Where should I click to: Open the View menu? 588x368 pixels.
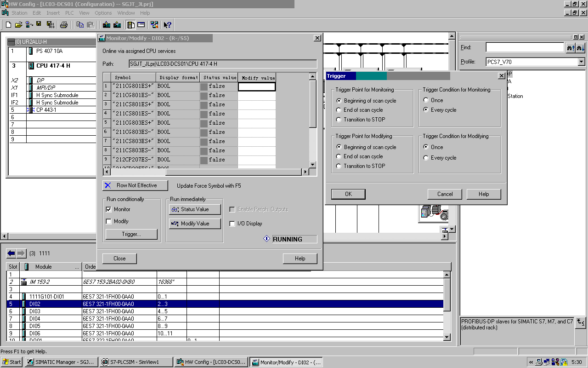(x=84, y=13)
